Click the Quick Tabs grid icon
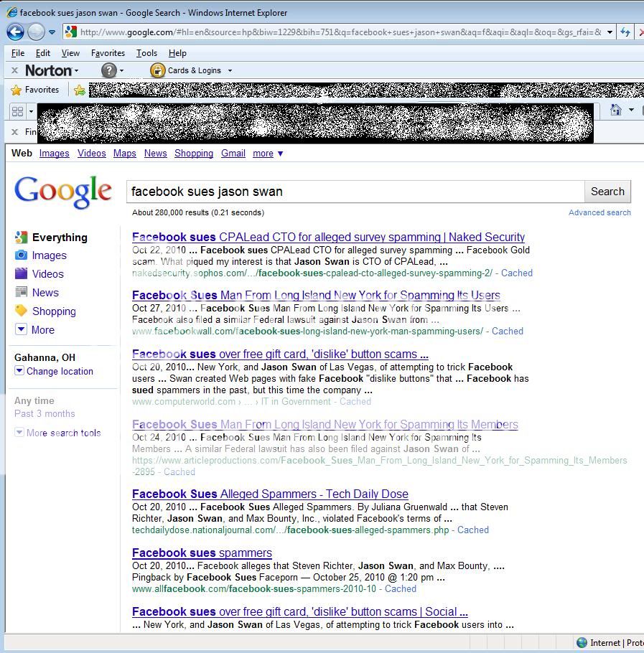 [x=17, y=111]
